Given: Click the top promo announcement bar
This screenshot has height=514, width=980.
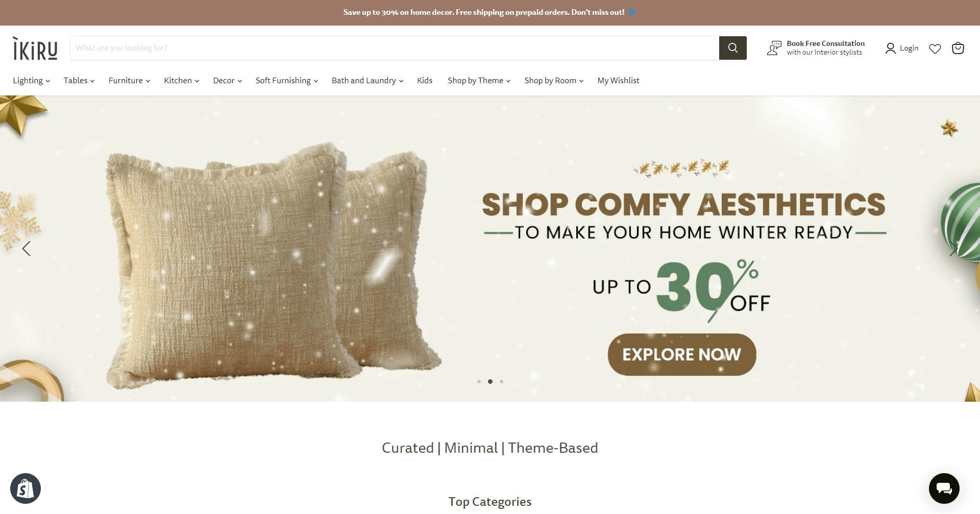Looking at the screenshot, I should [490, 12].
